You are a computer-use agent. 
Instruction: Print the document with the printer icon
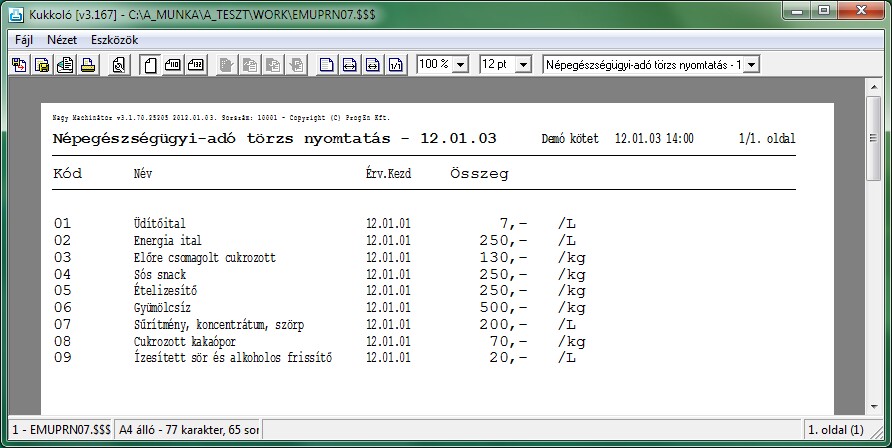click(x=88, y=65)
